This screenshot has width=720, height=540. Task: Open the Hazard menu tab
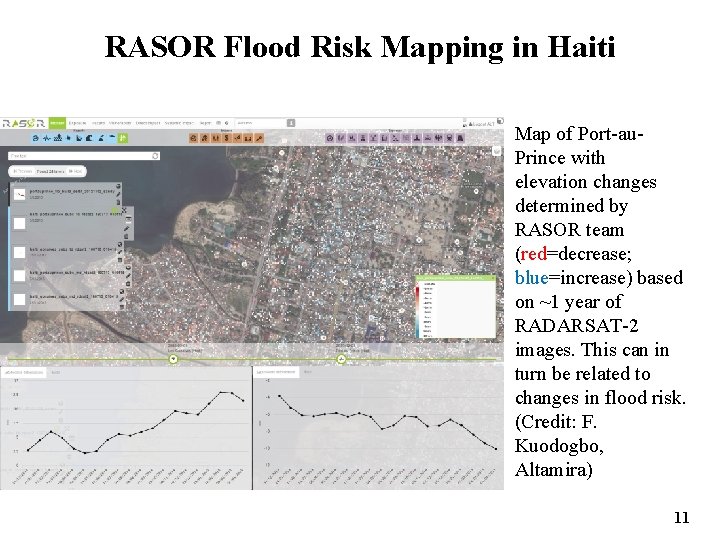98,123
